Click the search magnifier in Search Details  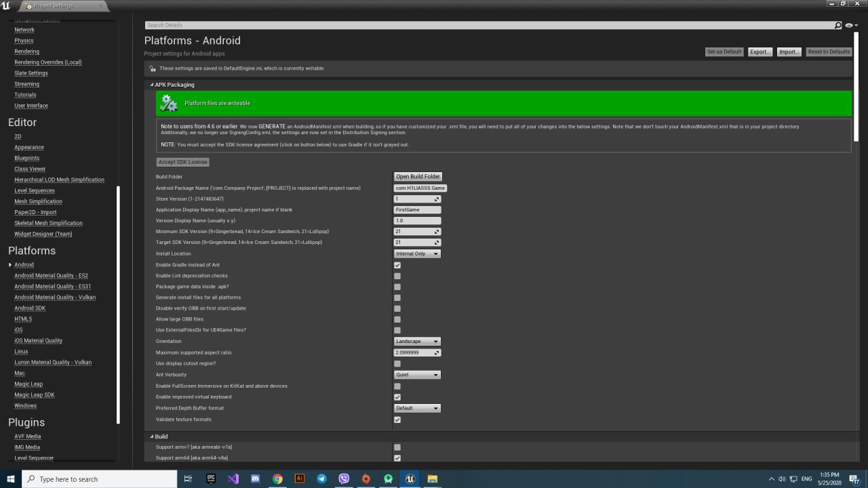837,25
